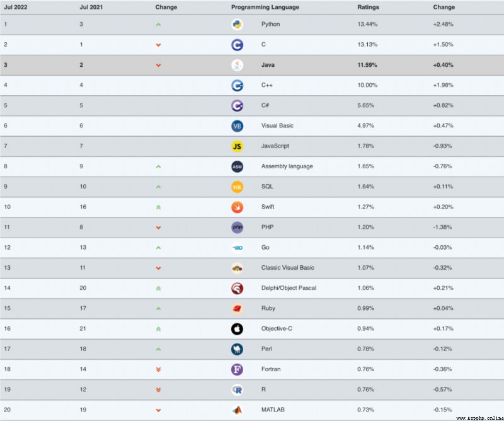Image resolution: width=504 pixels, height=421 pixels.
Task: Click the Jul 2022 column header
Action: point(15,7)
